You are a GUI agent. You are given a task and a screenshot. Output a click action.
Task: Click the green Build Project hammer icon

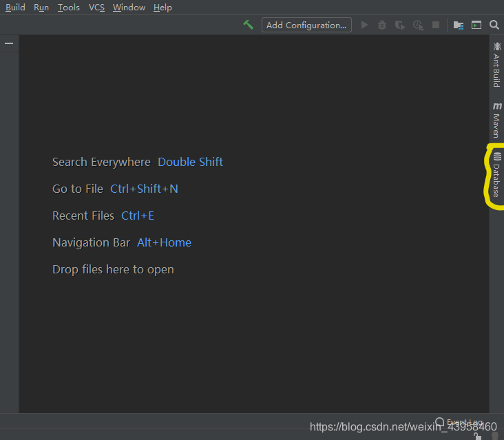click(x=248, y=25)
